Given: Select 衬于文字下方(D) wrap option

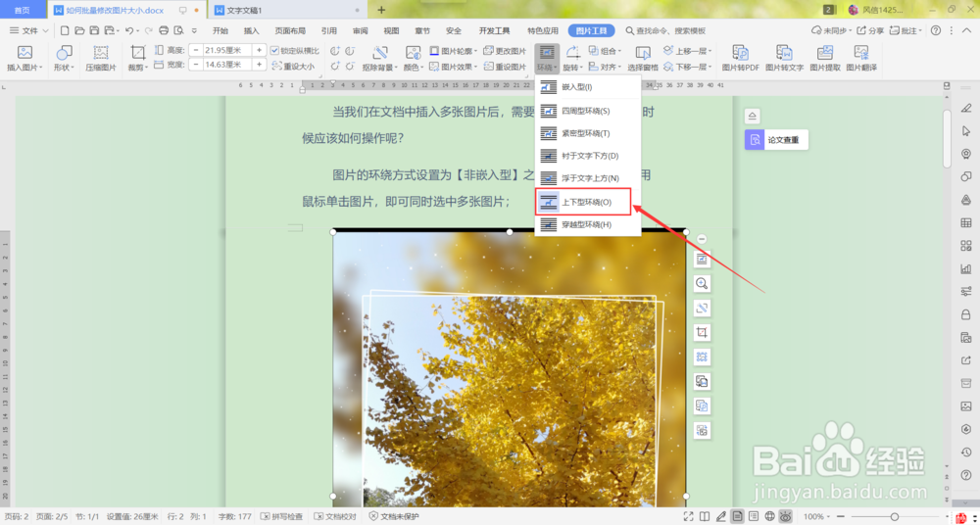Looking at the screenshot, I should click(x=587, y=156).
